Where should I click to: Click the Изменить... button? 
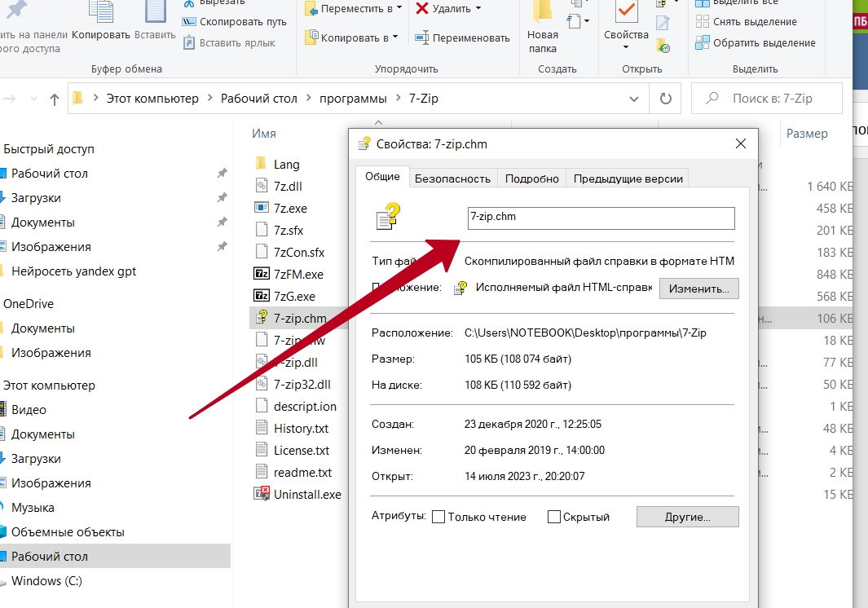pyautogui.click(x=698, y=289)
